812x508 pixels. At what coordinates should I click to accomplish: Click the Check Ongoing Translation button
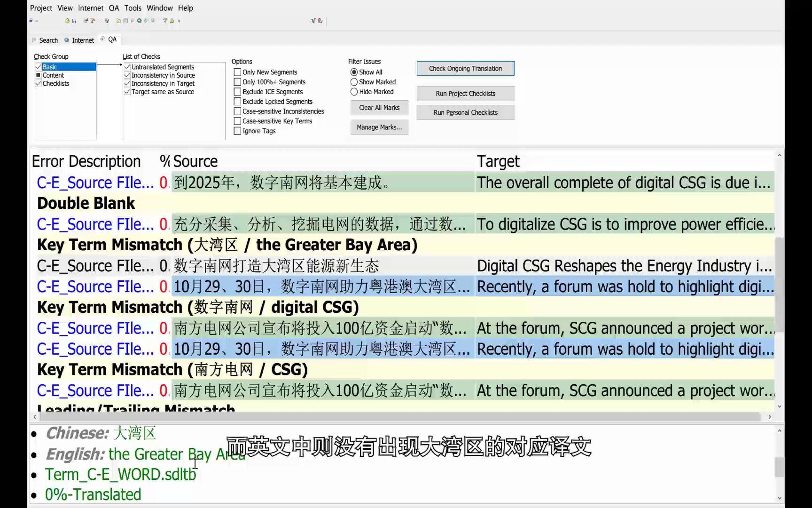[x=465, y=68]
